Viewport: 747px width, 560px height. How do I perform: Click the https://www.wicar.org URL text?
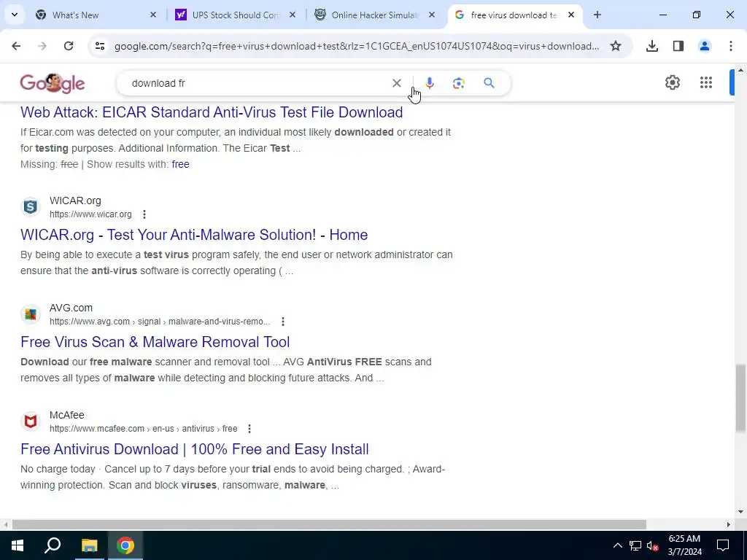tap(90, 214)
